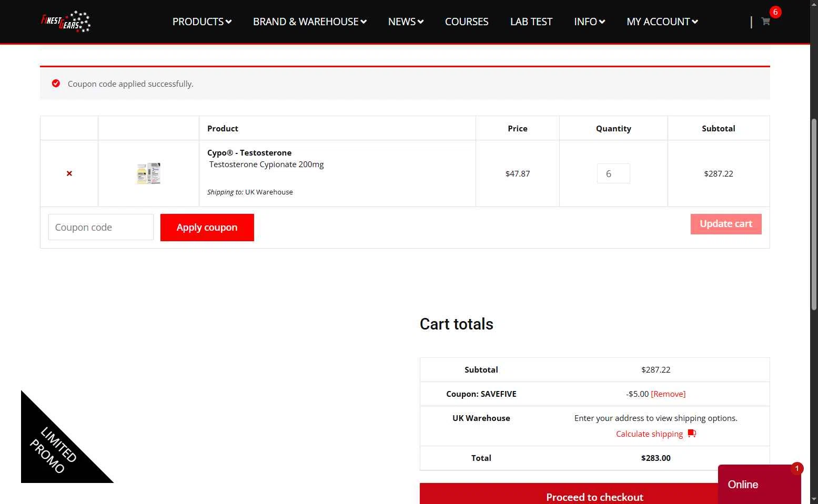Expand the MY ACCOUNT menu
The image size is (818, 504).
pos(662,22)
